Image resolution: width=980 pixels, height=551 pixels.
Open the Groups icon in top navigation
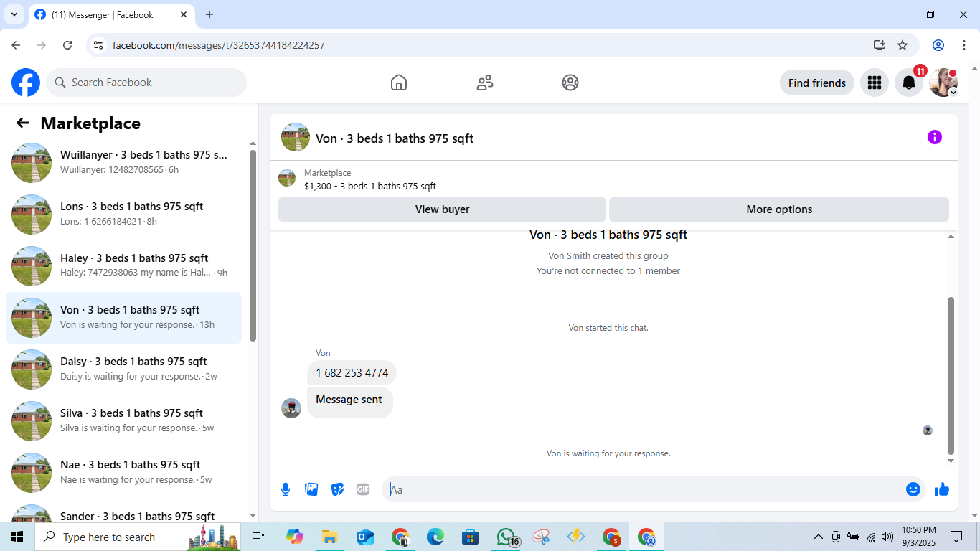point(570,83)
